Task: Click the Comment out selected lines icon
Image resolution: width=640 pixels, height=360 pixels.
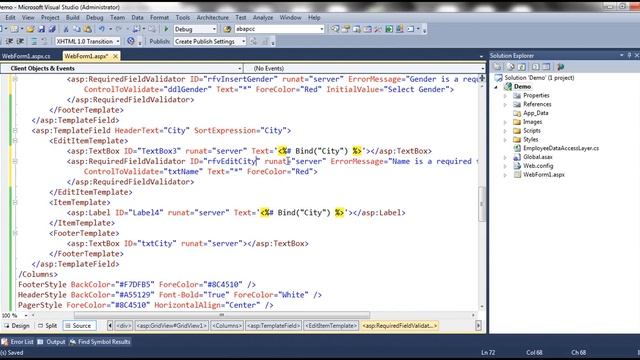Action: pos(34,41)
